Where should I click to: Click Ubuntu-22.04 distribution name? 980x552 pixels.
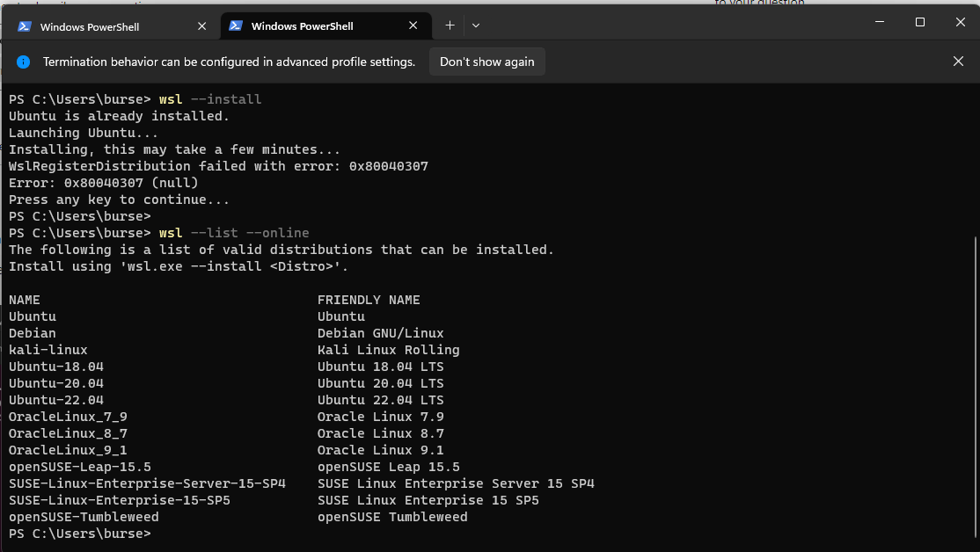click(56, 400)
